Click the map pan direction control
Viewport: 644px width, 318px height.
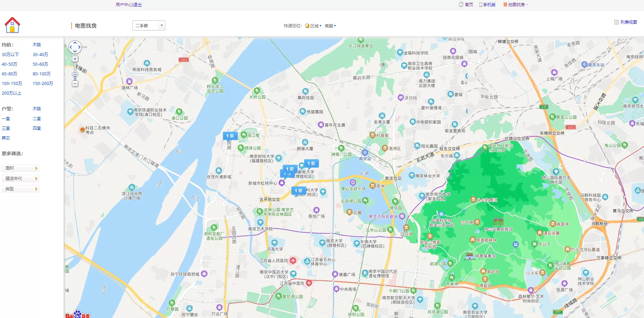(75, 47)
